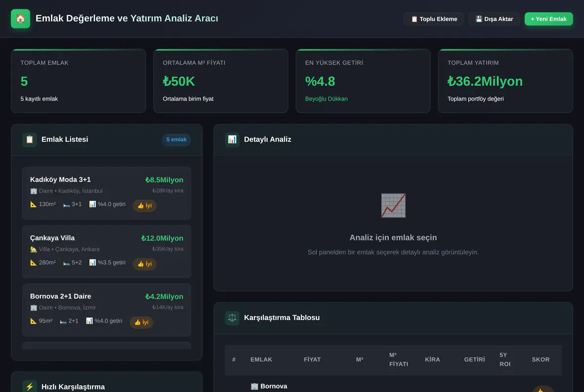584x392 pixels.
Task: Click the GETİRİ column header
Action: point(474,359)
